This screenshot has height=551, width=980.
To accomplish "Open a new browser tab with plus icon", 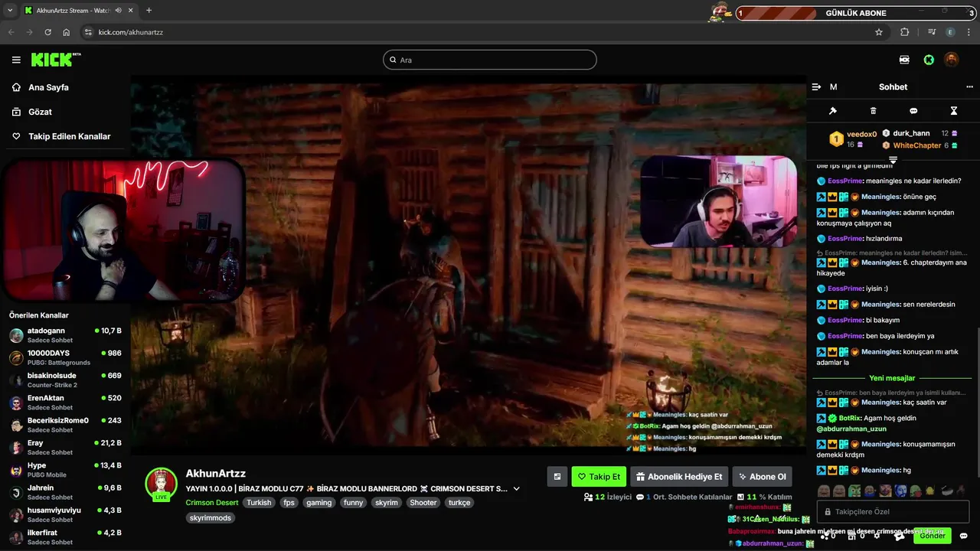I will pos(149,11).
